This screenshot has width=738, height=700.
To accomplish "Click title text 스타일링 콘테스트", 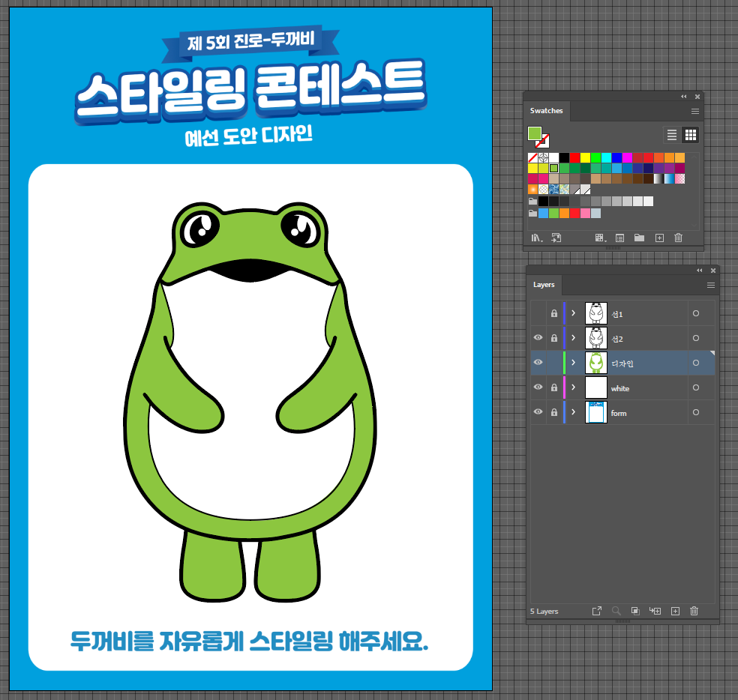I will (x=250, y=90).
